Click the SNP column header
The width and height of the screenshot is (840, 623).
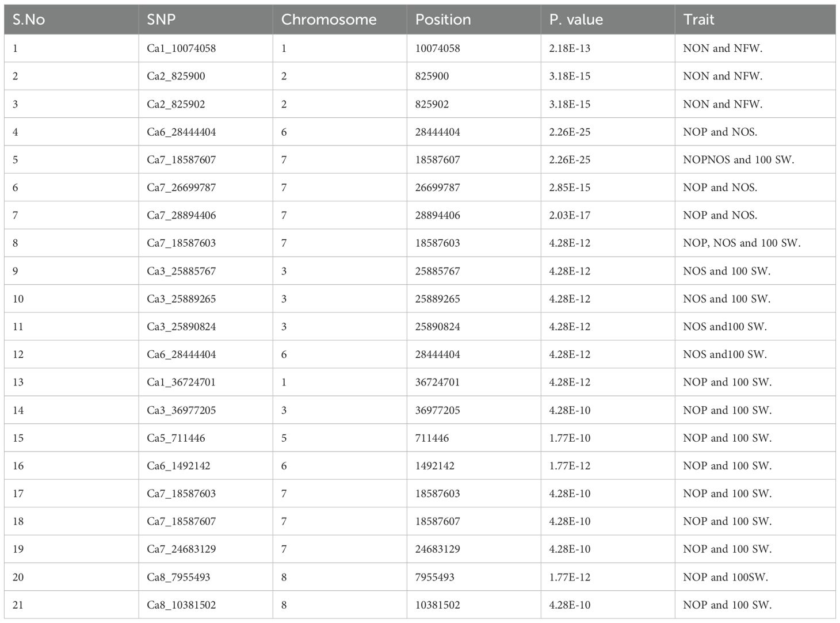(161, 20)
